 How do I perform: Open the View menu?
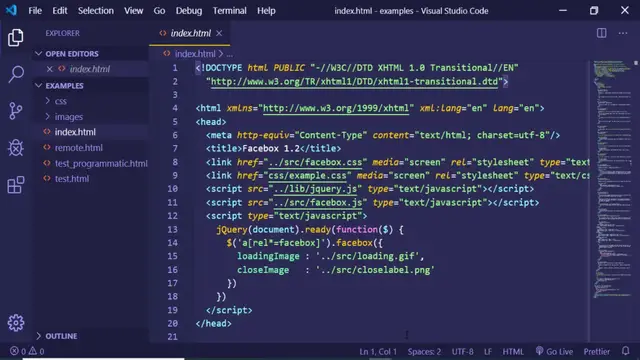coord(133,11)
